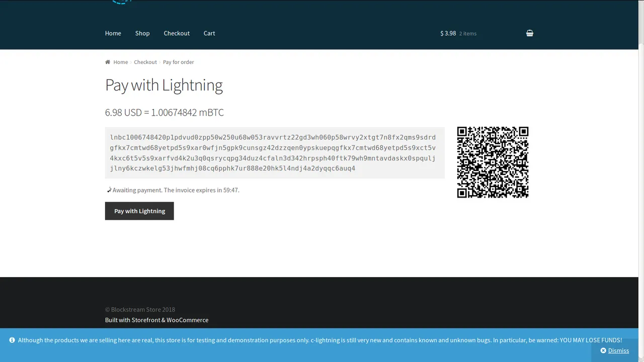Click the Home breadcrumb link

point(121,62)
